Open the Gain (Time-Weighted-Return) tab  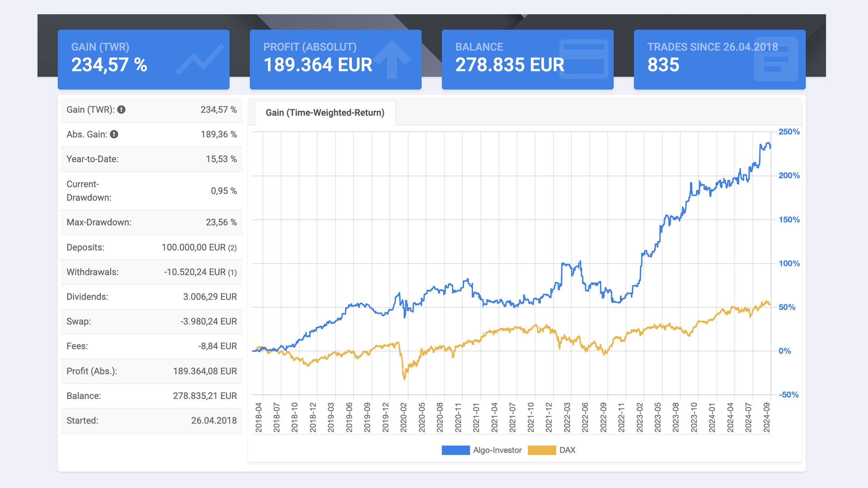pyautogui.click(x=325, y=113)
